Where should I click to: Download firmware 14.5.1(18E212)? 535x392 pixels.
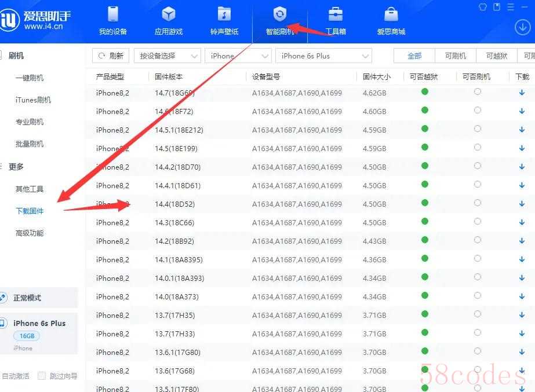[x=522, y=130]
